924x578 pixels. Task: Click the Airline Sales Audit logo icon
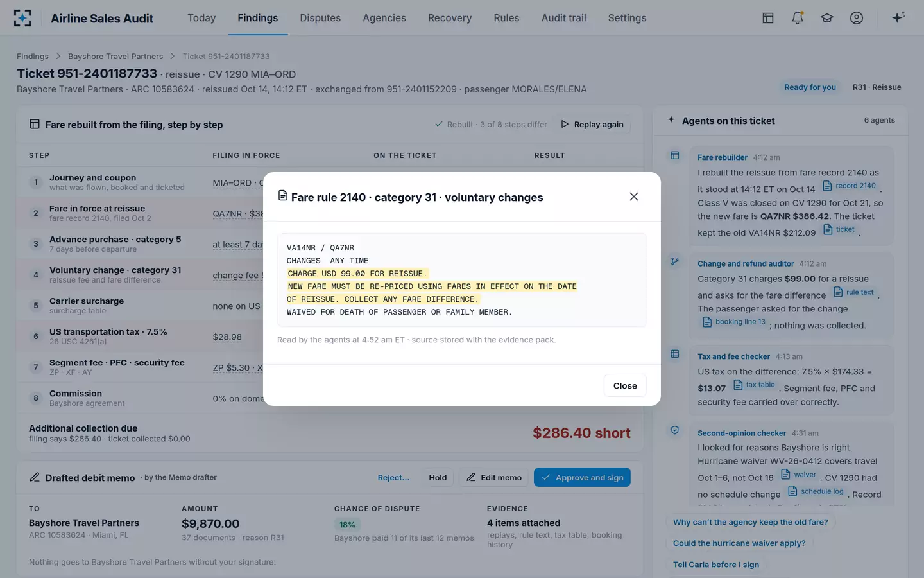[x=22, y=18]
